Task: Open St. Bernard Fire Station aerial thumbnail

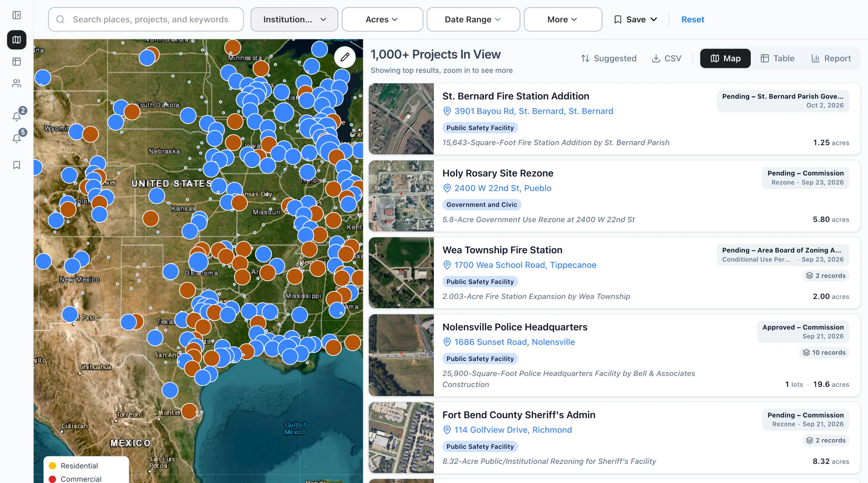Action: point(401,119)
